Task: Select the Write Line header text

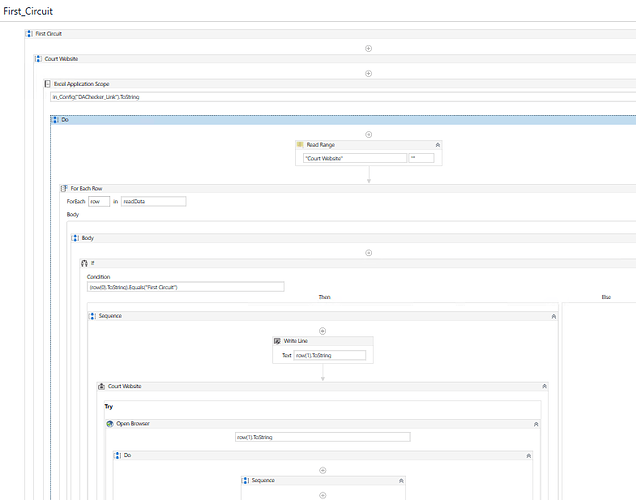Action: (296, 341)
